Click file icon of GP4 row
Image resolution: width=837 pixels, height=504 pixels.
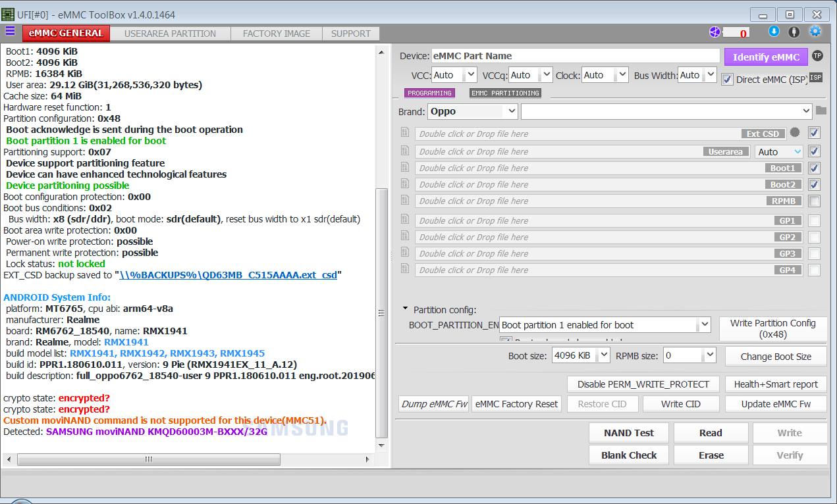[x=405, y=269]
